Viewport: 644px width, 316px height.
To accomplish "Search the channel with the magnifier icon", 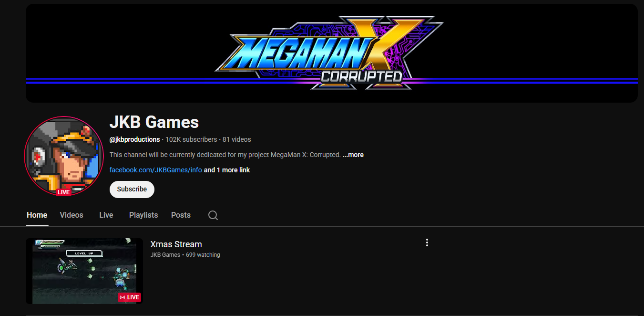I will coord(213,215).
